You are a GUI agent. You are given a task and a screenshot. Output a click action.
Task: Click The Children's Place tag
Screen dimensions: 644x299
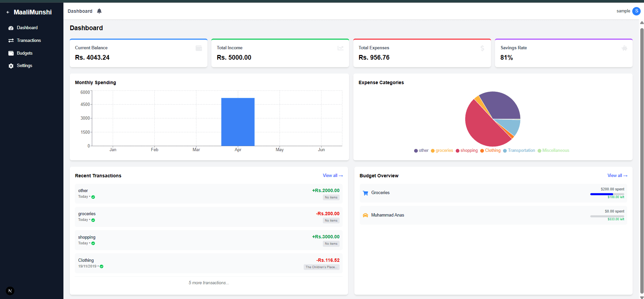321,267
